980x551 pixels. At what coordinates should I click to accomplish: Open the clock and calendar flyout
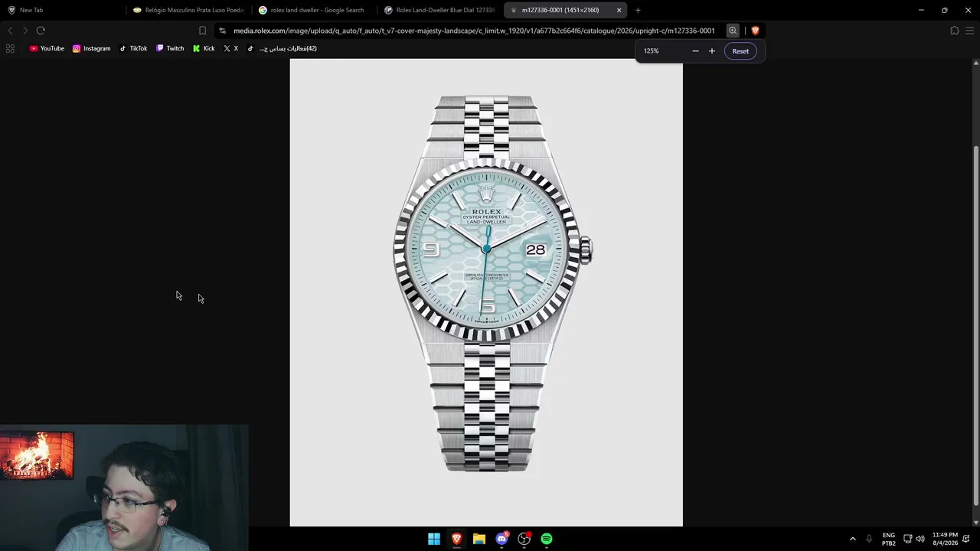pos(945,539)
